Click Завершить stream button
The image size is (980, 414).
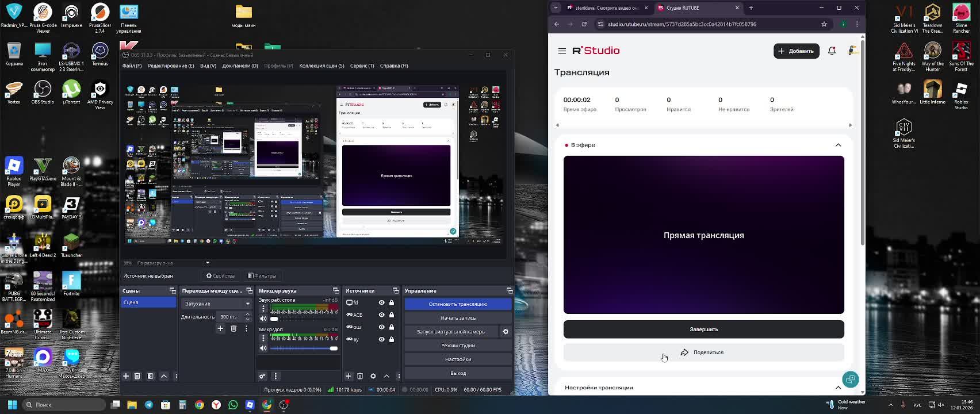704,329
